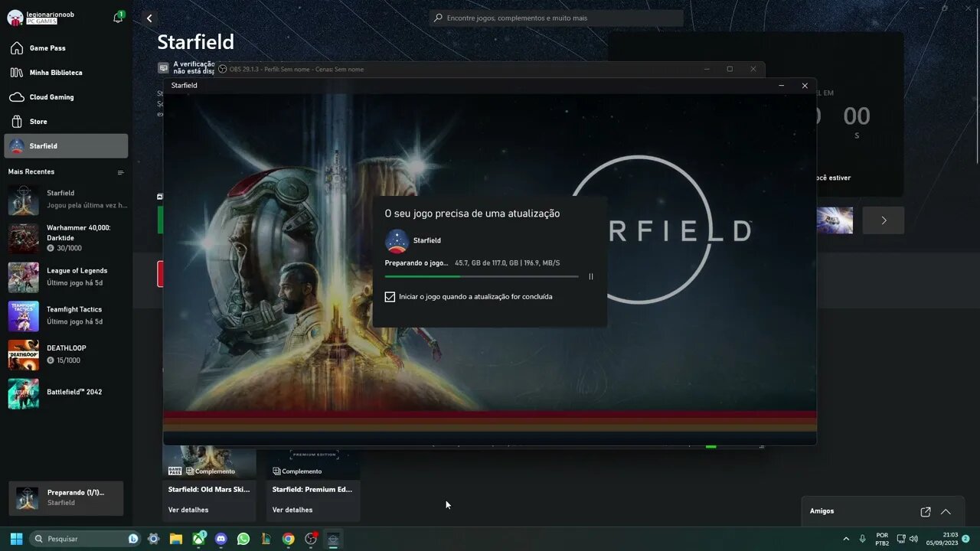Click the legionarionoob profile avatar
Viewport: 980px width, 551px height.
[15, 18]
